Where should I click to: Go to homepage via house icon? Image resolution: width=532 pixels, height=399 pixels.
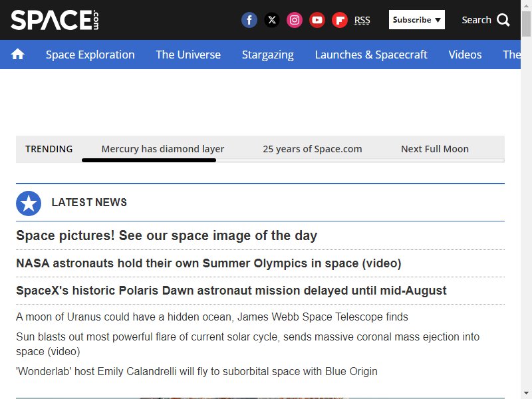coord(18,55)
